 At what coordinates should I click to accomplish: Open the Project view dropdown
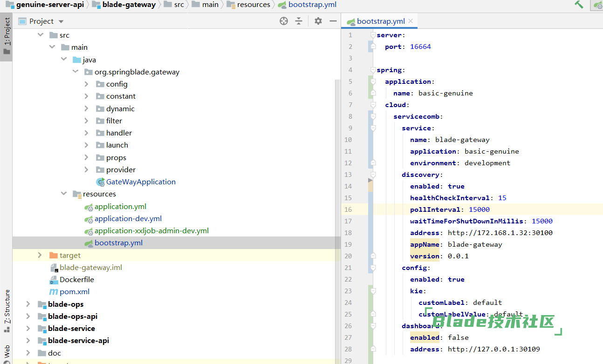click(x=61, y=21)
